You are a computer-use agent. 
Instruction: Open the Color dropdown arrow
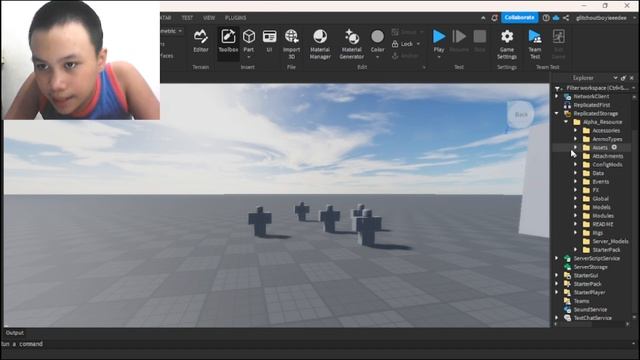click(x=378, y=57)
